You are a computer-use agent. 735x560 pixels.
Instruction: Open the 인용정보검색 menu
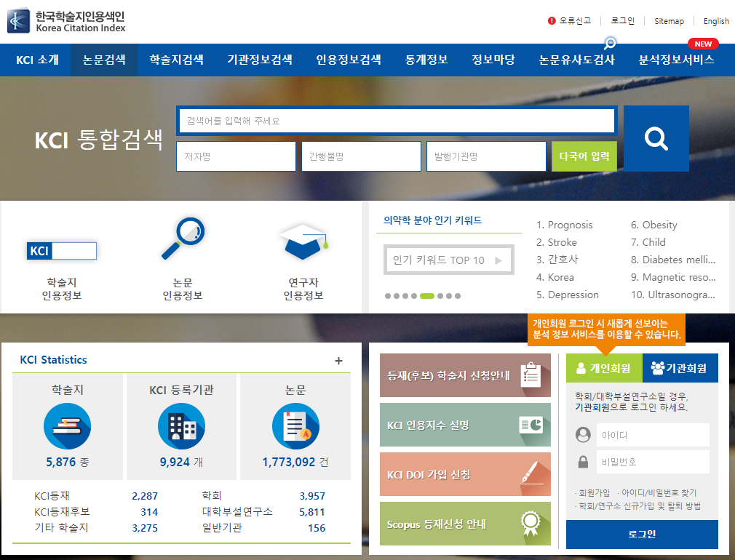pyautogui.click(x=349, y=60)
